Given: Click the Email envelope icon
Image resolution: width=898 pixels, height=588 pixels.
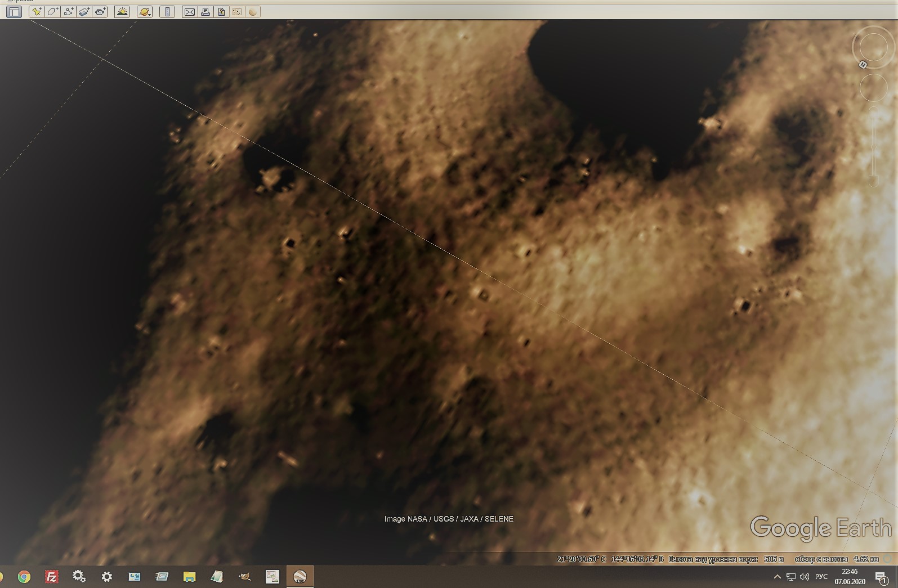Looking at the screenshot, I should pyautogui.click(x=190, y=12).
